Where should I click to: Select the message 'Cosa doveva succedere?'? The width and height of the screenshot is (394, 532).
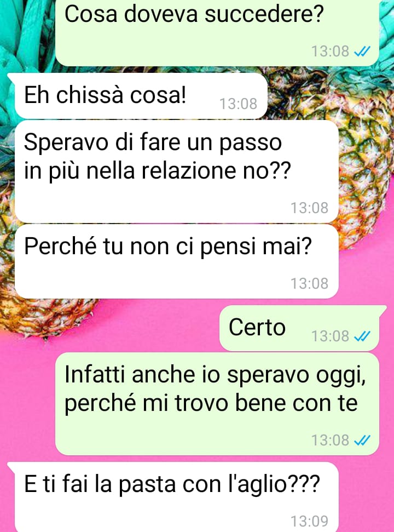217,33
